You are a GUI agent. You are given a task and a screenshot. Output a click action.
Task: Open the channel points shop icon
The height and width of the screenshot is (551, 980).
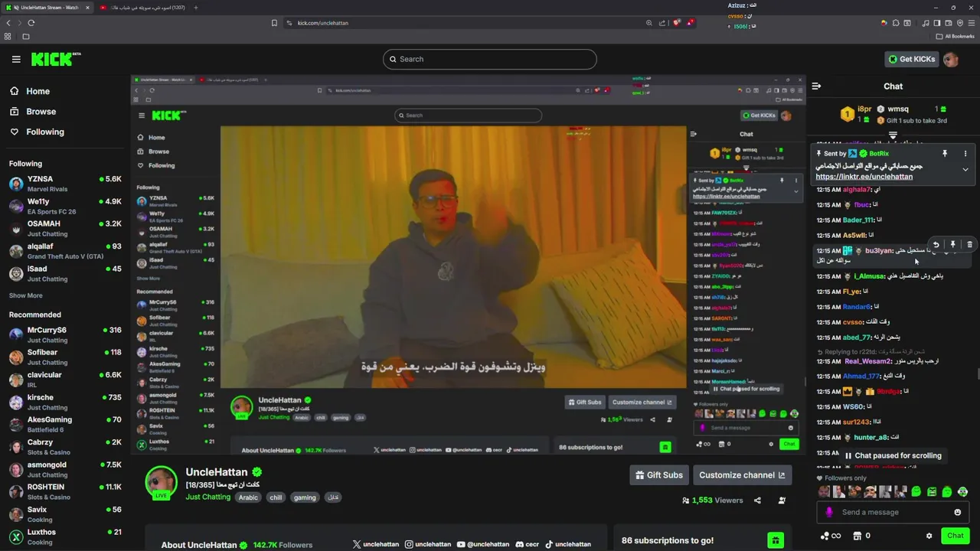coord(857,536)
